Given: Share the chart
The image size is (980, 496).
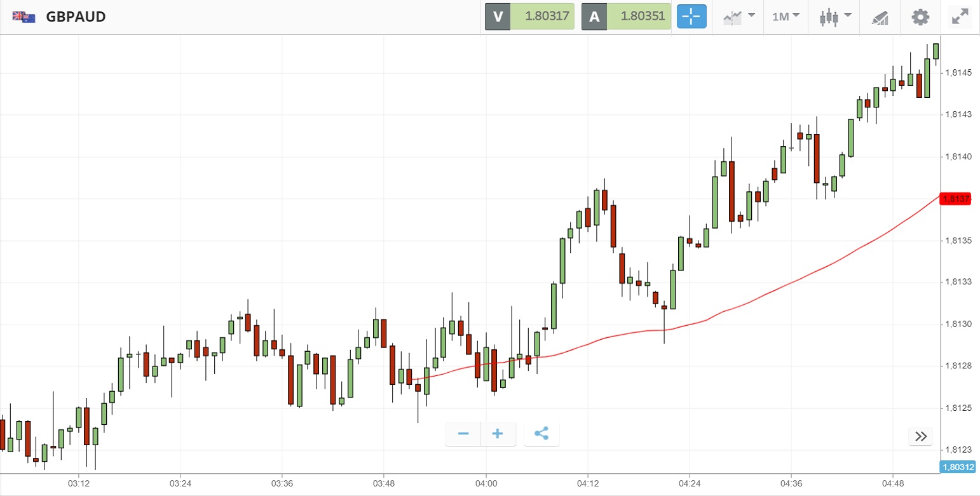Looking at the screenshot, I should (541, 434).
